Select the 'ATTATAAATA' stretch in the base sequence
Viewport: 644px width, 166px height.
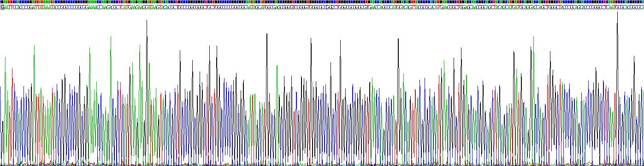[44, 7]
